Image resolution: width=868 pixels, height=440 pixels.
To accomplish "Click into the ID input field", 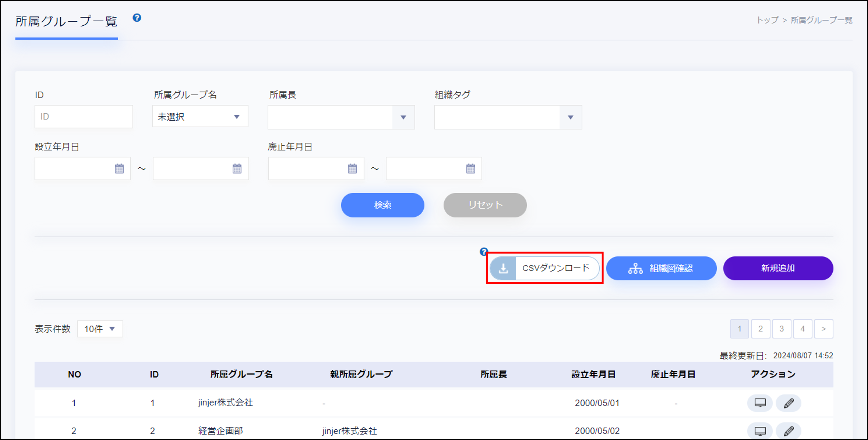I will click(x=83, y=116).
